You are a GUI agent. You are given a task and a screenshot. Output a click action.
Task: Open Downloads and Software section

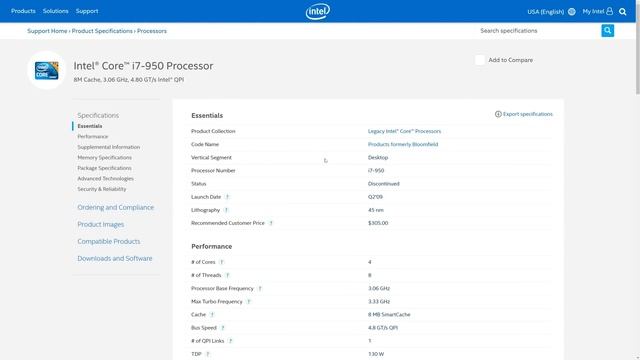tap(115, 258)
